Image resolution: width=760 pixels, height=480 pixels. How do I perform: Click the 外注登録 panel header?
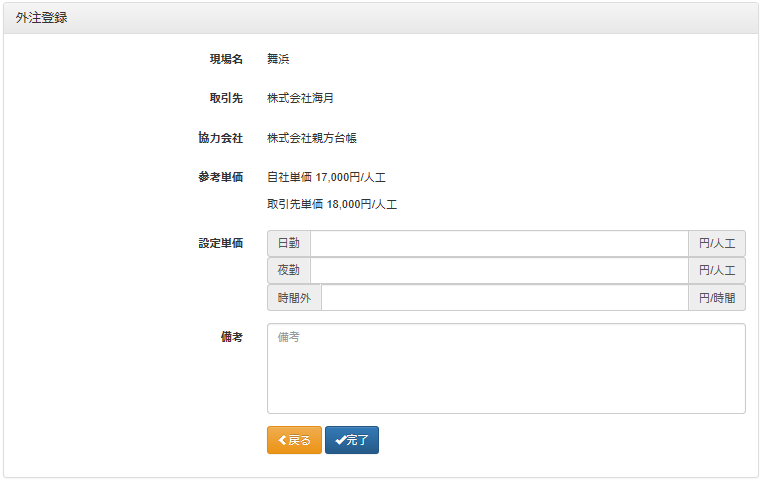(380, 18)
